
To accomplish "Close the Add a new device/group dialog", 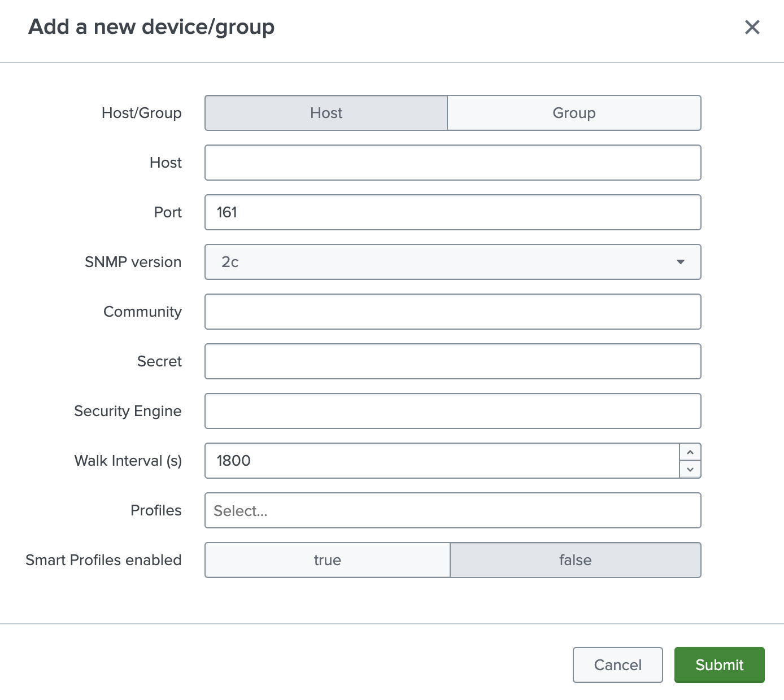I will pos(752,27).
